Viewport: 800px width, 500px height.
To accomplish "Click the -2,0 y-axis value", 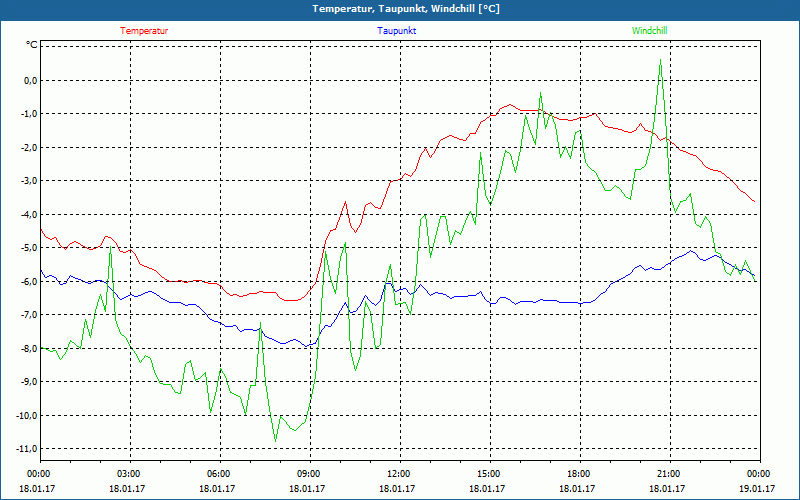I will click(x=29, y=147).
